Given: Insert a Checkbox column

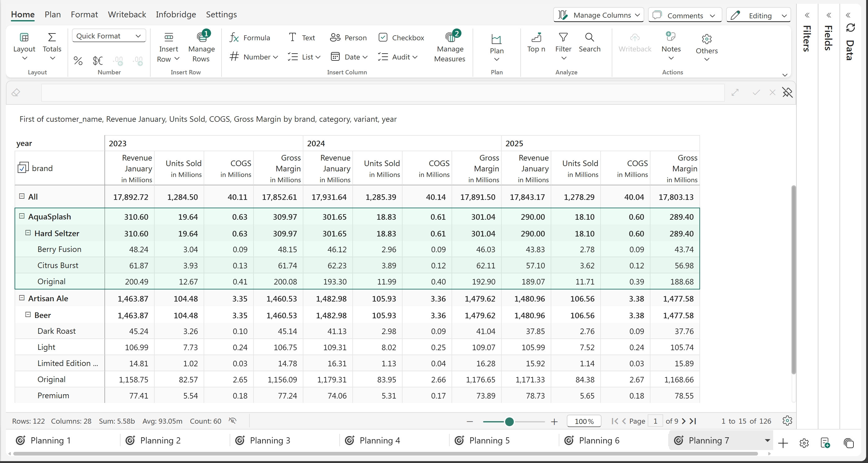Looking at the screenshot, I should 401,37.
